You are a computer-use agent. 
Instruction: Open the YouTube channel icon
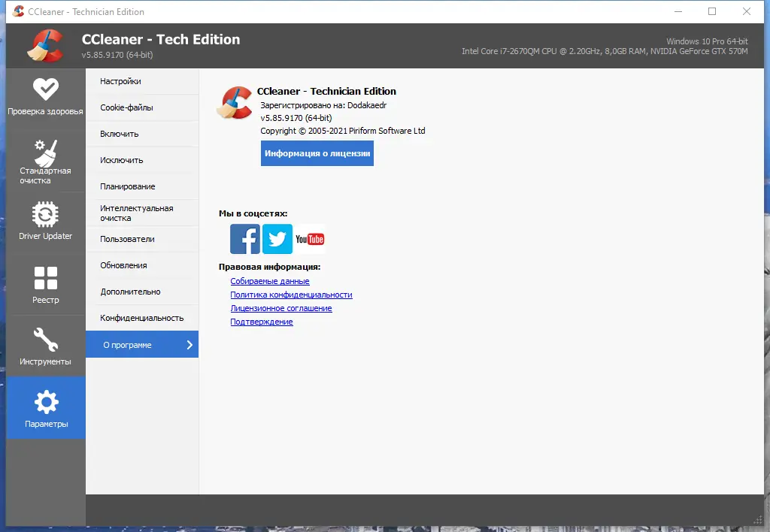pos(310,238)
